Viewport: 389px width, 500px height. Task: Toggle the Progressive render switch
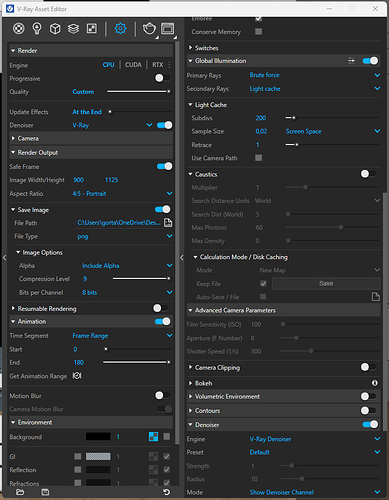(x=163, y=78)
